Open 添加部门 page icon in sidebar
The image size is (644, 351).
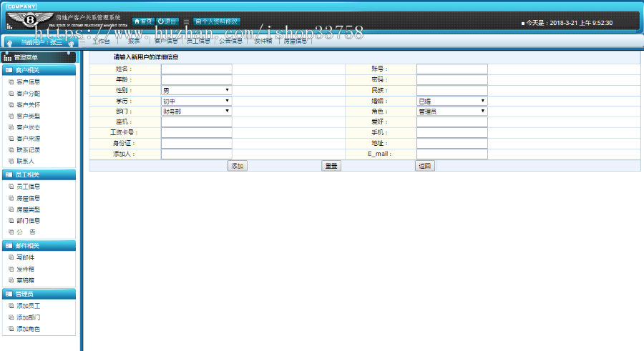coord(11,317)
